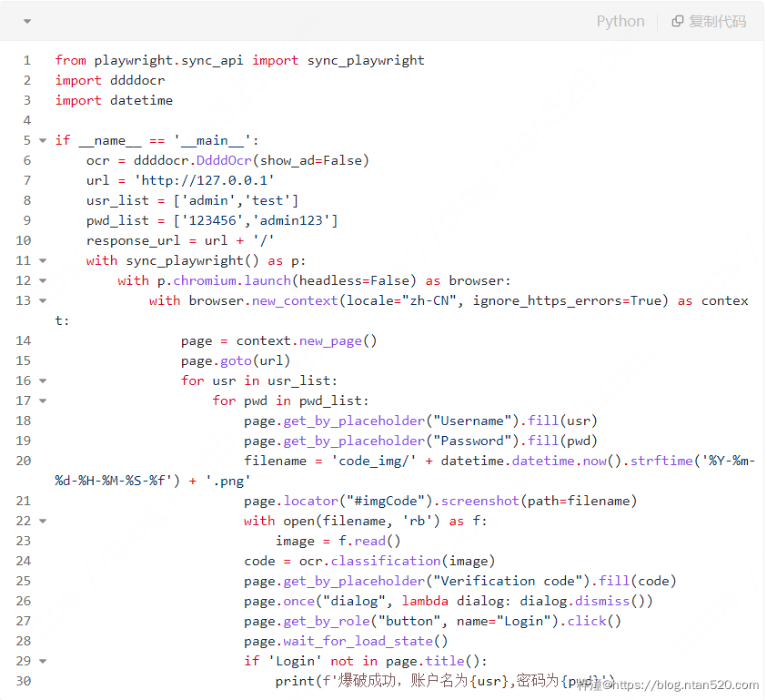Click '爆破成功' in the print statement
This screenshot has width=767, height=700.
tap(367, 681)
